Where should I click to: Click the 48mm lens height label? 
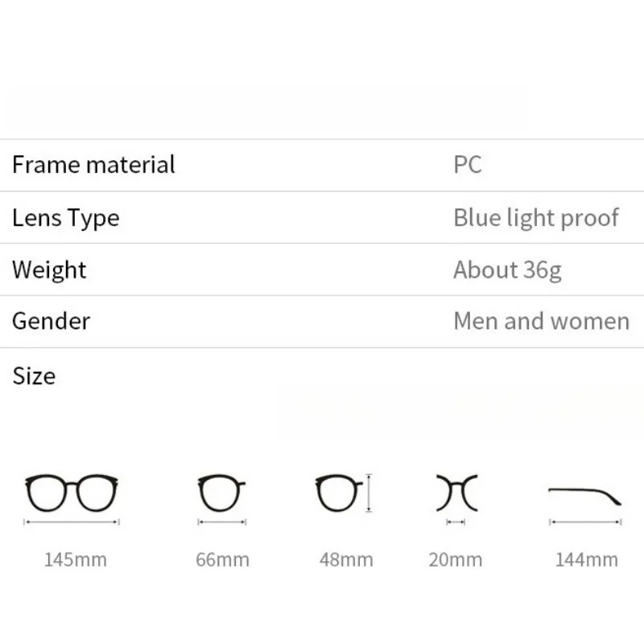[346, 559]
